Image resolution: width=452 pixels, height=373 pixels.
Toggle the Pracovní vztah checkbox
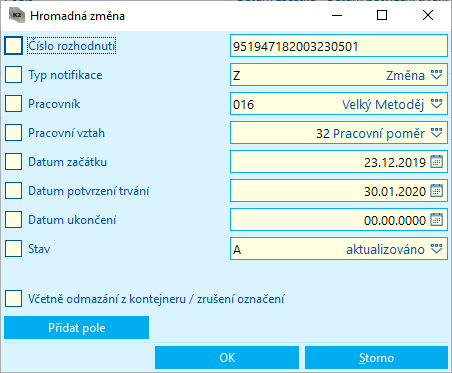click(13, 132)
